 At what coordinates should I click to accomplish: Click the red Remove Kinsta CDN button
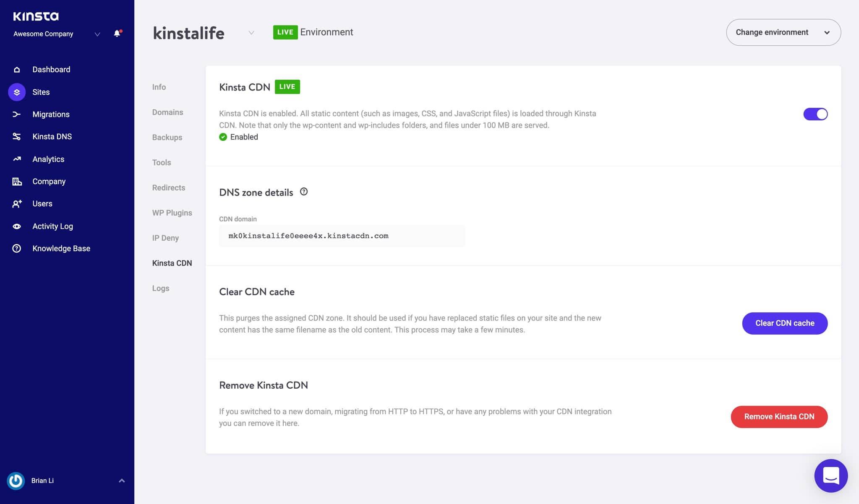coord(779,417)
